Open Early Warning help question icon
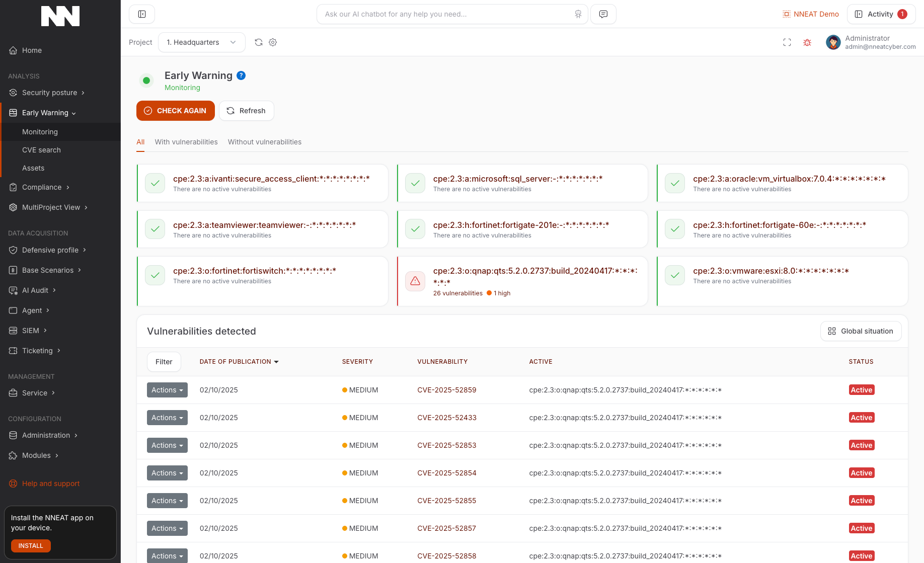The image size is (924, 563). [x=241, y=75]
